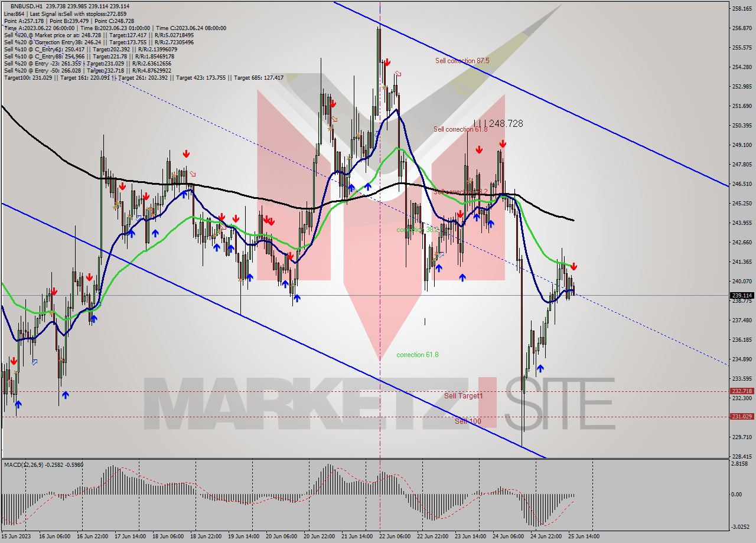Click the green 'correction 38.2' label
Screen dimensions: 756x543
click(x=417, y=230)
